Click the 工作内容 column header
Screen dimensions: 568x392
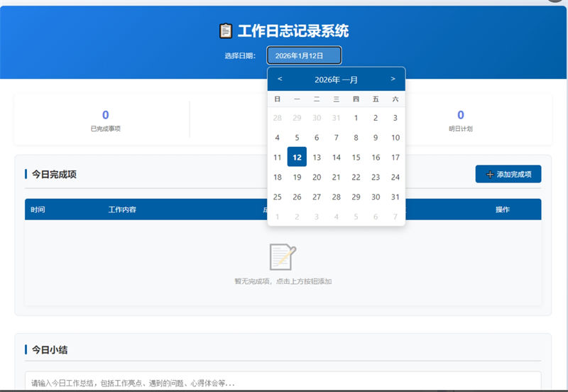(x=122, y=209)
